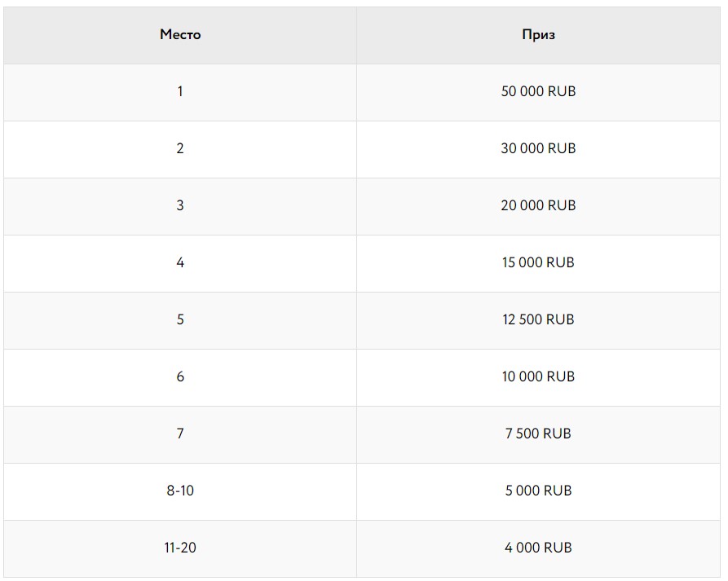Image resolution: width=728 pixels, height=581 pixels.
Task: Click the 15 000 RUB prize cell
Action: click(538, 262)
